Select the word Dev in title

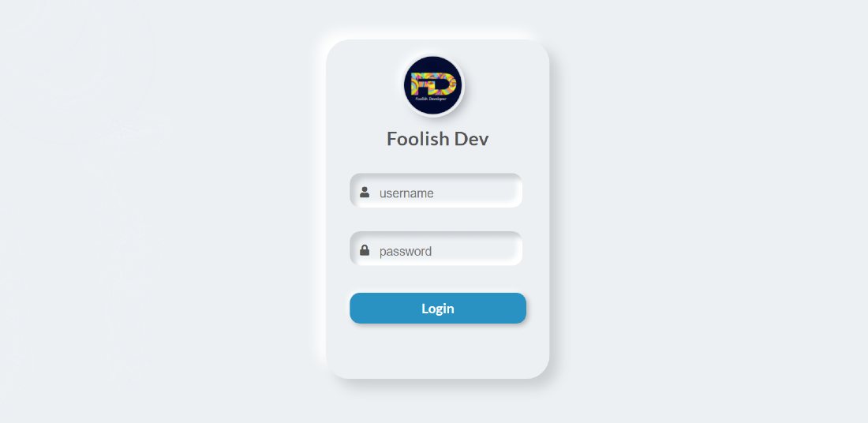(472, 138)
